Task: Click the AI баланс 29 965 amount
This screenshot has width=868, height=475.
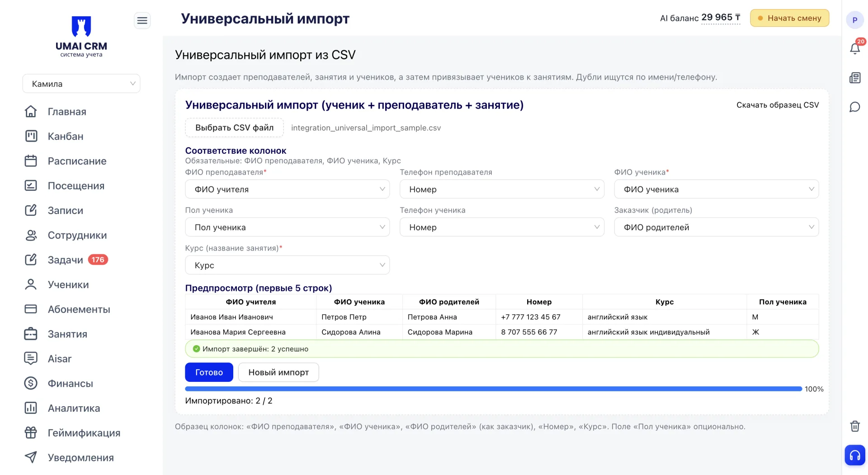Action: [x=721, y=18]
